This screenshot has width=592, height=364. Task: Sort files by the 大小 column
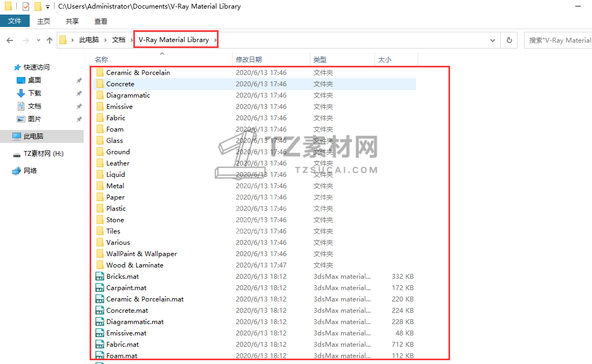[384, 60]
